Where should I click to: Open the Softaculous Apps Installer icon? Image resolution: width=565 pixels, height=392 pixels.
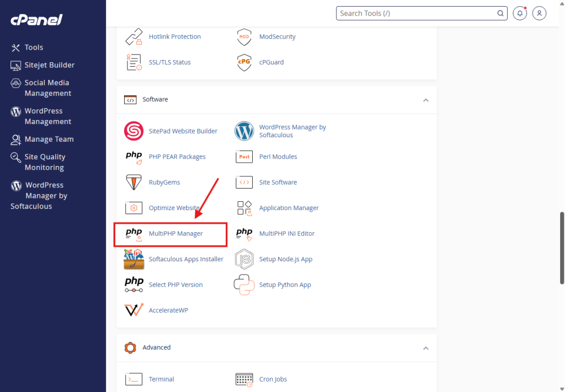pyautogui.click(x=134, y=259)
